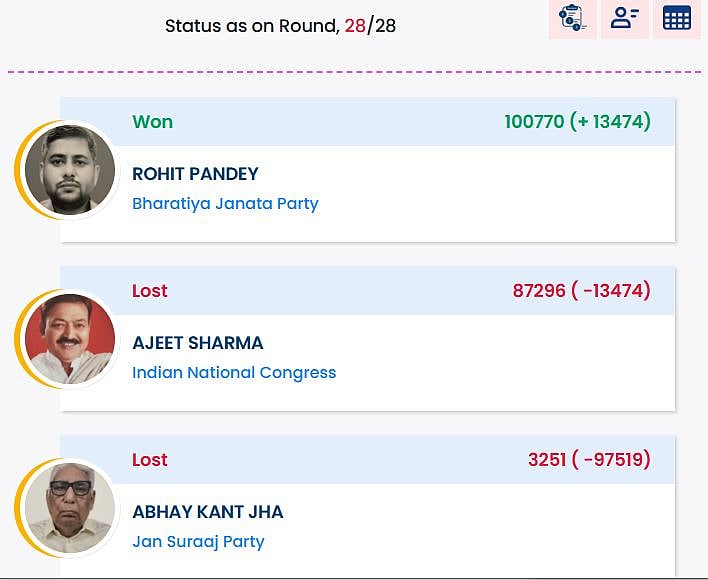Image resolution: width=708 pixels, height=580 pixels.
Task: Switch to the table grid view icon
Action: point(677,18)
